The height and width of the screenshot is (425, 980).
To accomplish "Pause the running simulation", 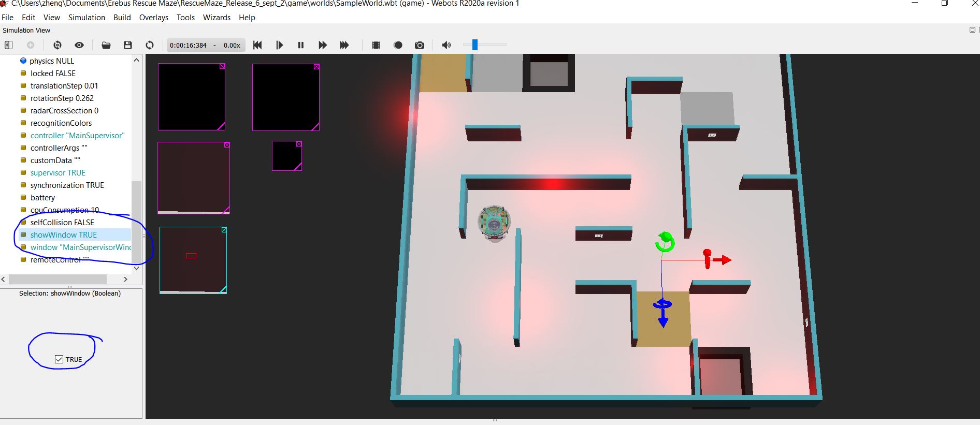I will pyautogui.click(x=300, y=45).
